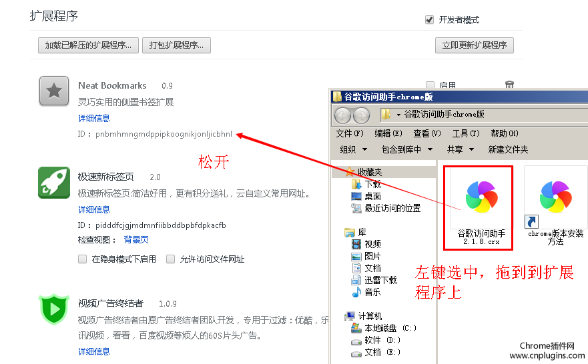The image size is (588, 364).
Task: Click Explorer address bar path 谷歌访问助手chrome版
Action: (444, 114)
